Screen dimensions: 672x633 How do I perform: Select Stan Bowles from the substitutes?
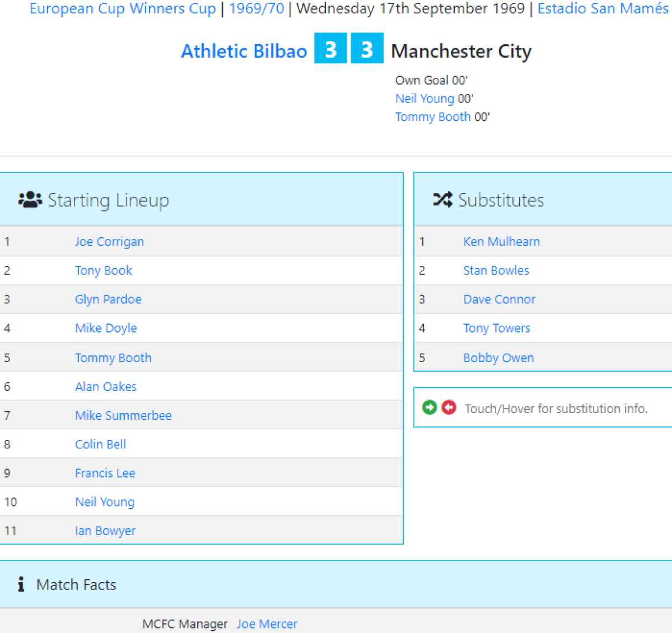pos(496,270)
